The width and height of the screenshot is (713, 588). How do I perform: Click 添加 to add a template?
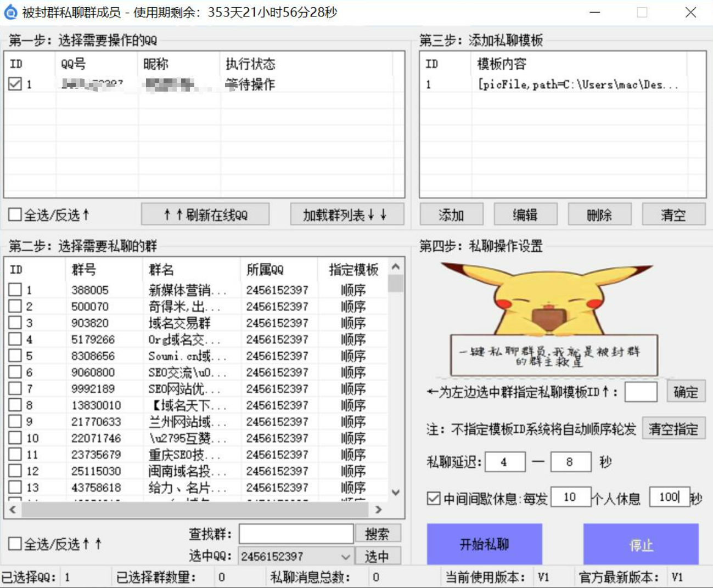(x=451, y=215)
